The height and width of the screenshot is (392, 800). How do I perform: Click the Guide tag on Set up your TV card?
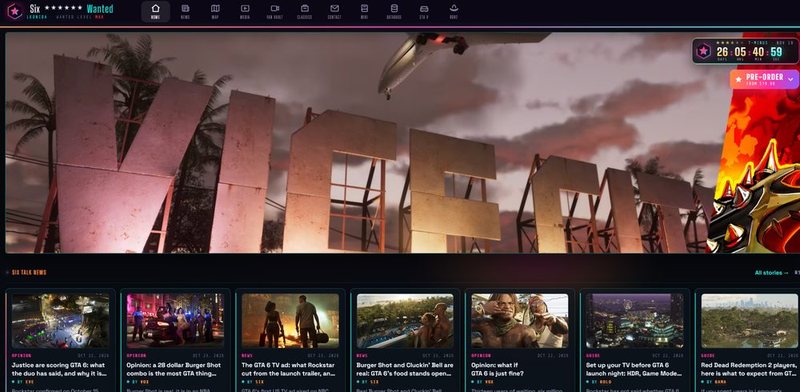(x=592, y=356)
